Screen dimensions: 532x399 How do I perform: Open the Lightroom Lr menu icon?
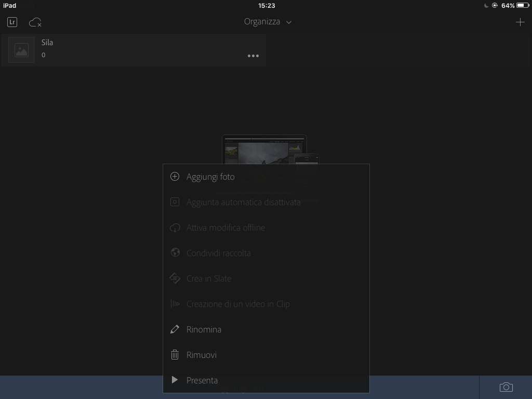coord(12,22)
